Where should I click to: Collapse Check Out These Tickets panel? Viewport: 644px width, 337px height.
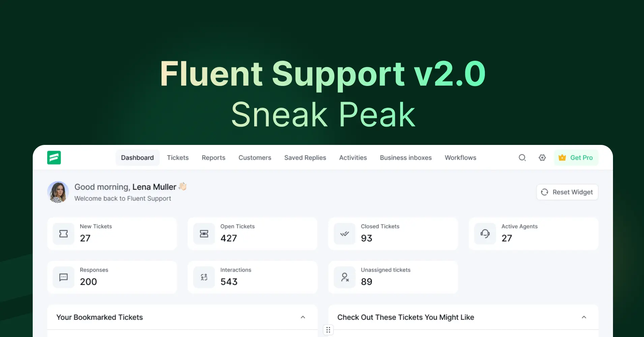584,317
